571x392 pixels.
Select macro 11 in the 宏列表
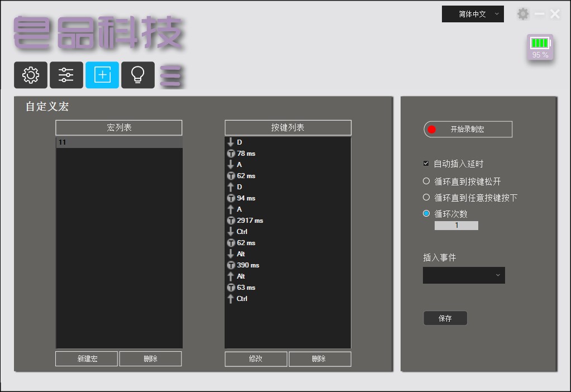[x=118, y=142]
